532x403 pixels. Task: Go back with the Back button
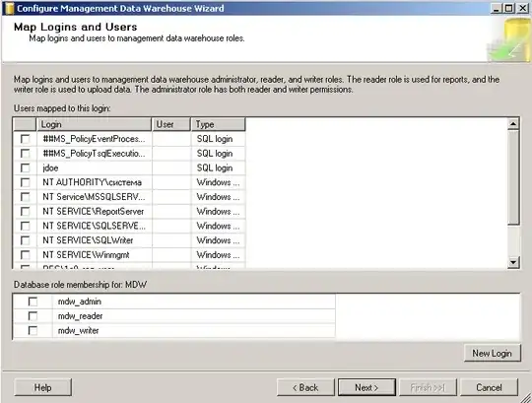tap(305, 387)
